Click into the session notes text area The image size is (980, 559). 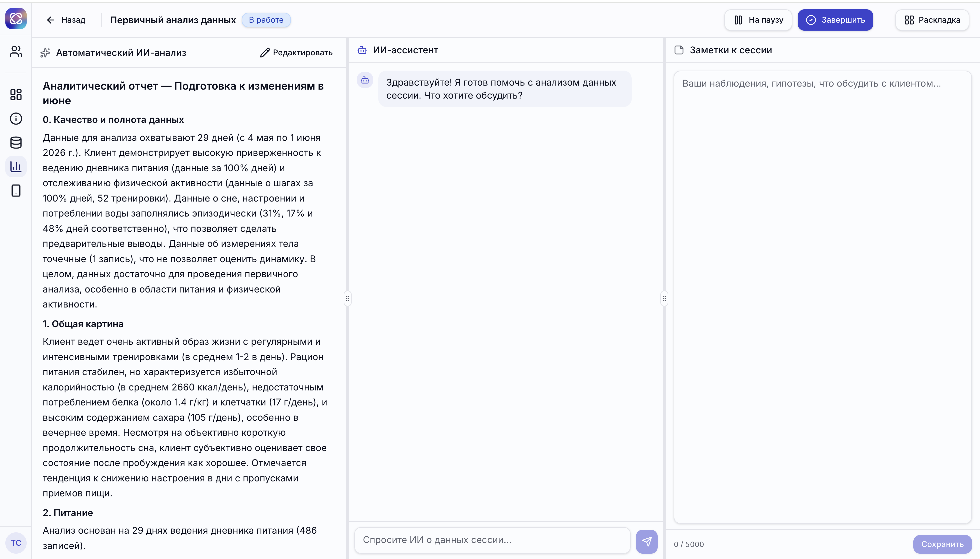tap(822, 297)
